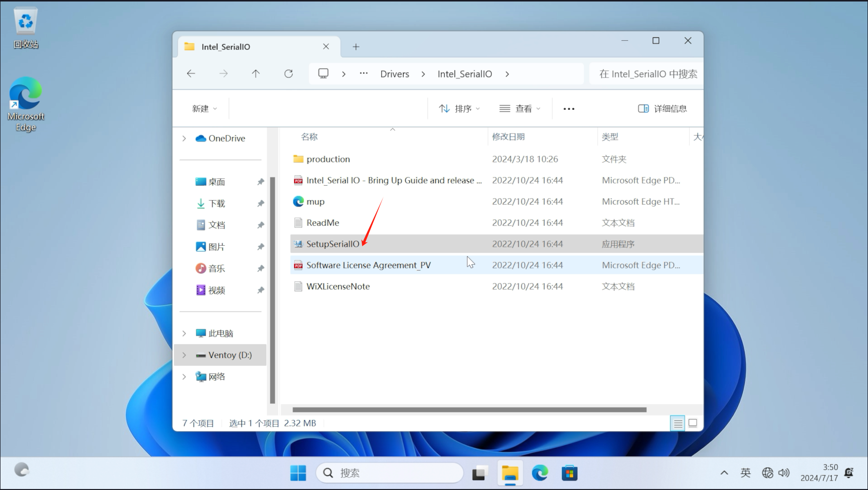868x490 pixels.
Task: Navigate to Drivers breadcrumb
Action: coord(395,74)
